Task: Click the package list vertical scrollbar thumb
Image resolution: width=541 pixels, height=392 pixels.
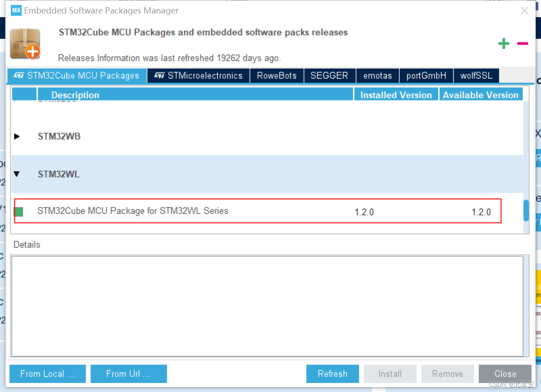Action: tap(526, 210)
